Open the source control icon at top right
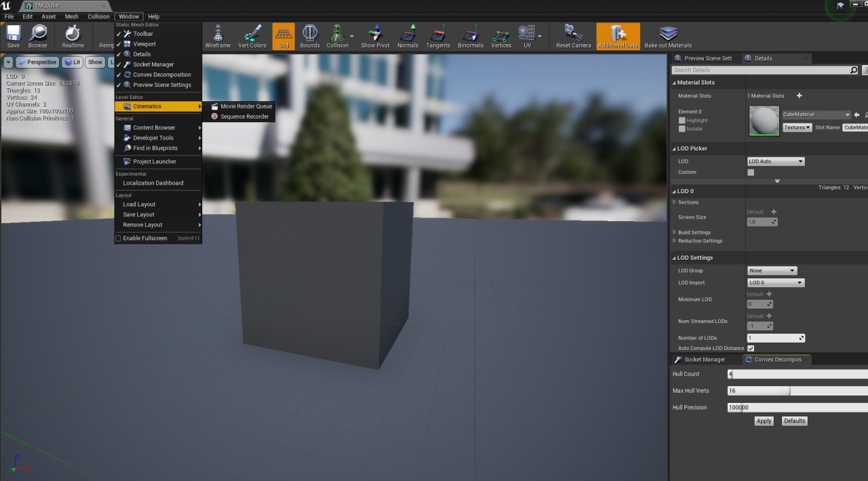 pyautogui.click(x=840, y=5)
